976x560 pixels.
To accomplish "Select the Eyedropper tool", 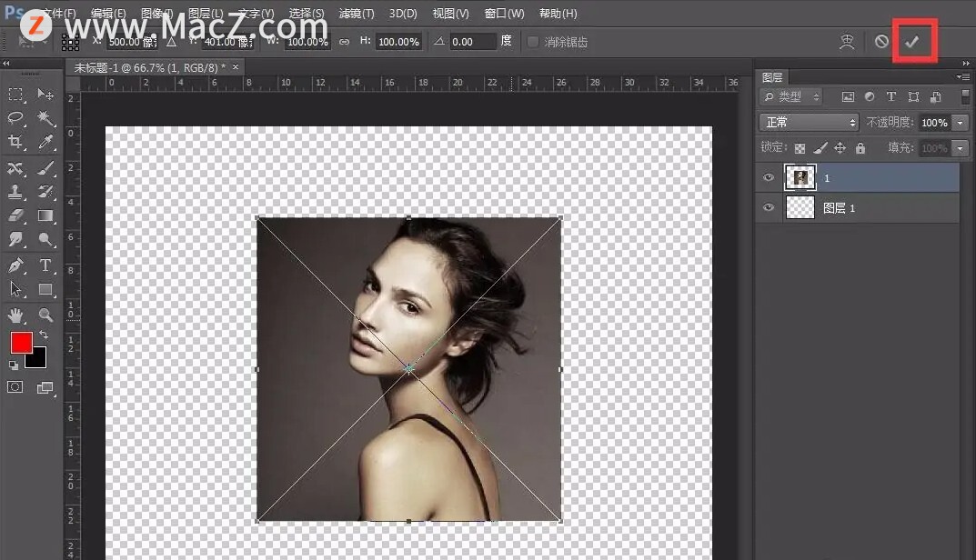I will [x=45, y=142].
